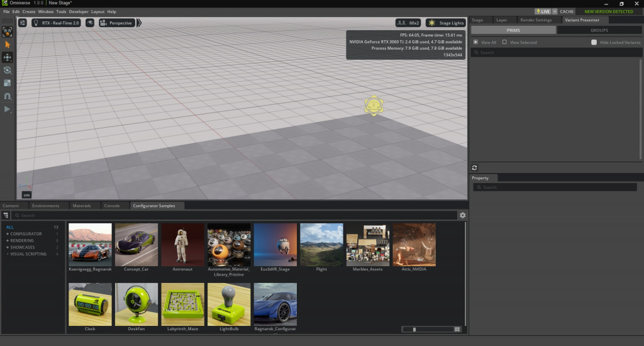Open the Stage Lights lighting menu
The width and height of the screenshot is (644, 346).
446,23
